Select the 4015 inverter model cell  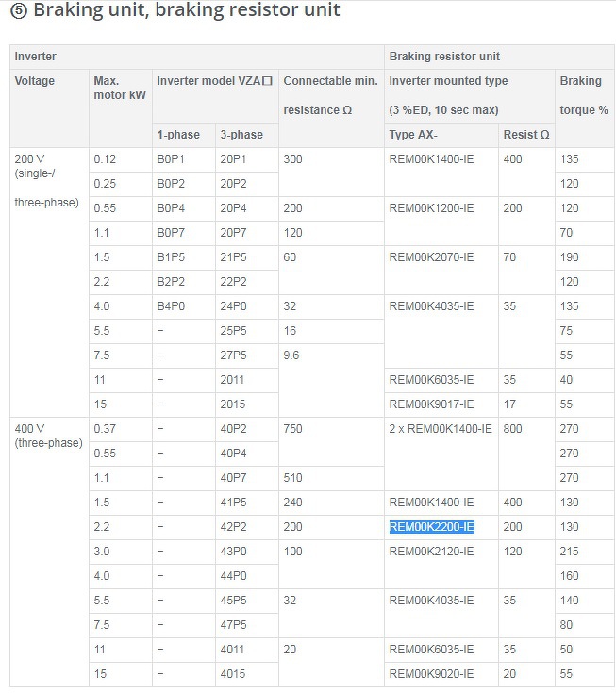(233, 674)
